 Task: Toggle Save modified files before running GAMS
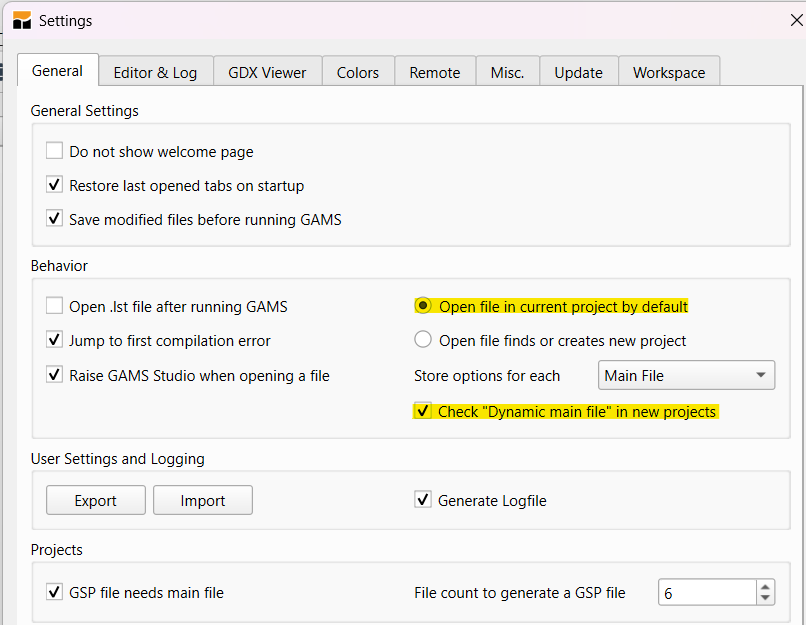click(x=54, y=219)
